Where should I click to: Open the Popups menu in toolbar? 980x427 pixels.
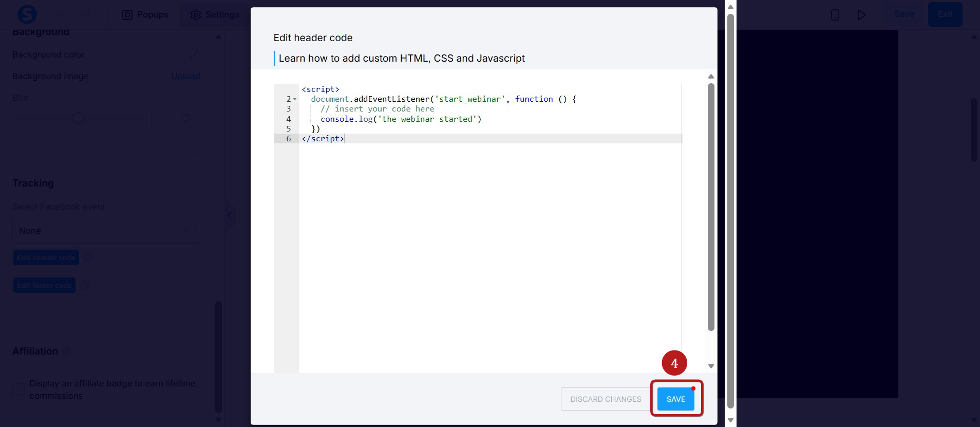click(x=145, y=14)
